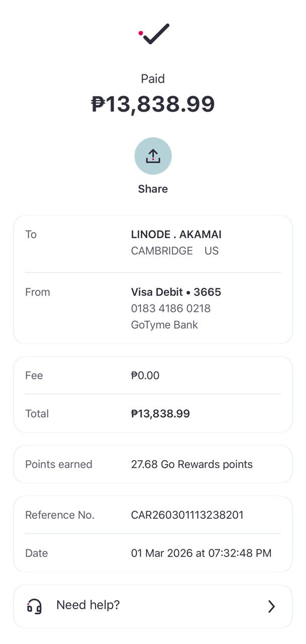
Task: Tap the GoTyme Bank label
Action: 164,325
